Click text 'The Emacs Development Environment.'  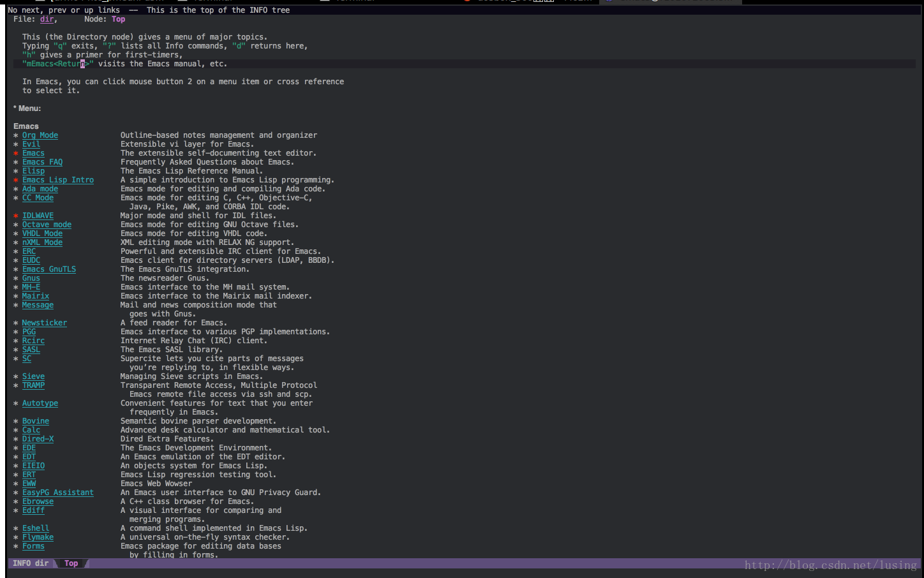[196, 448]
